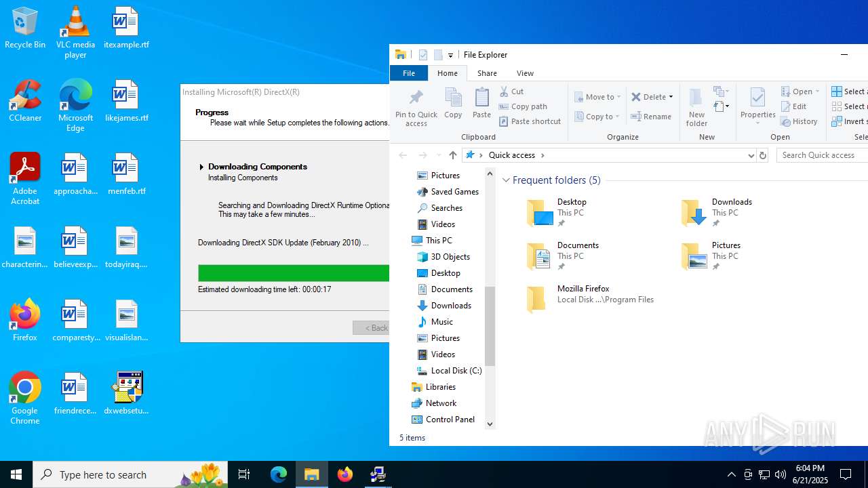The width and height of the screenshot is (868, 488).
Task: Switch to the Home ribbon tab
Action: 448,73
